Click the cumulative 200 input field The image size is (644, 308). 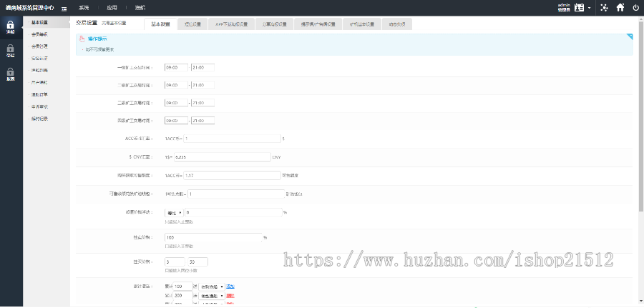point(183,295)
